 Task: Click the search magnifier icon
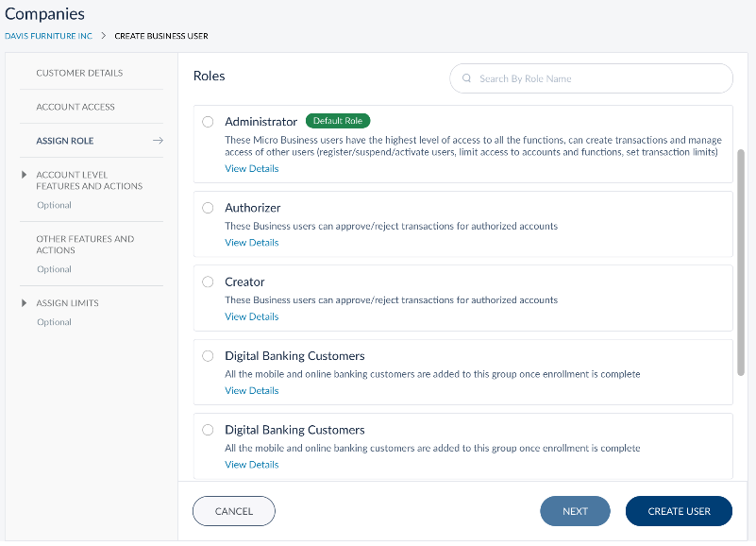[467, 78]
